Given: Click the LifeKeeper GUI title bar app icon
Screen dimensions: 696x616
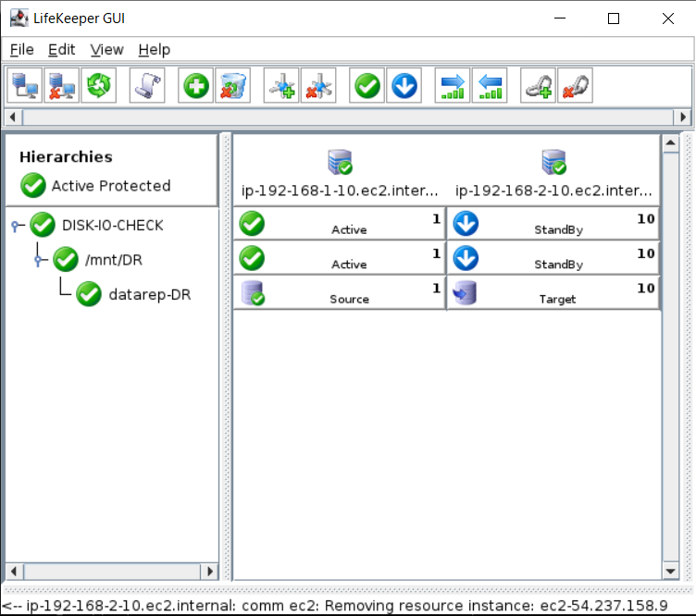Looking at the screenshot, I should click(19, 18).
